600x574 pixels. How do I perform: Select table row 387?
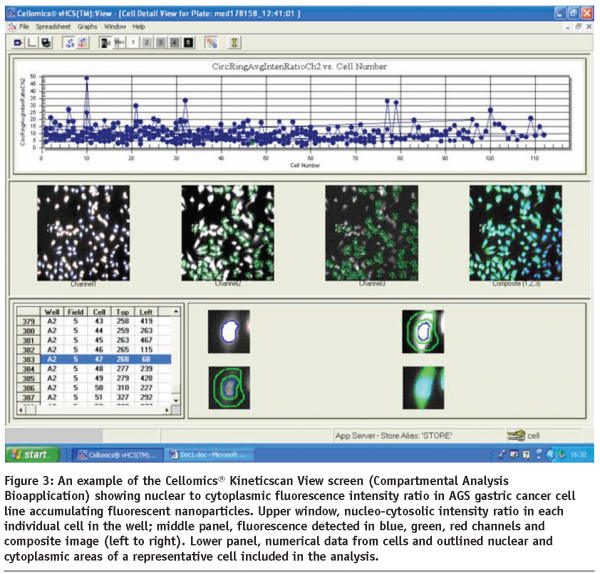click(94, 398)
